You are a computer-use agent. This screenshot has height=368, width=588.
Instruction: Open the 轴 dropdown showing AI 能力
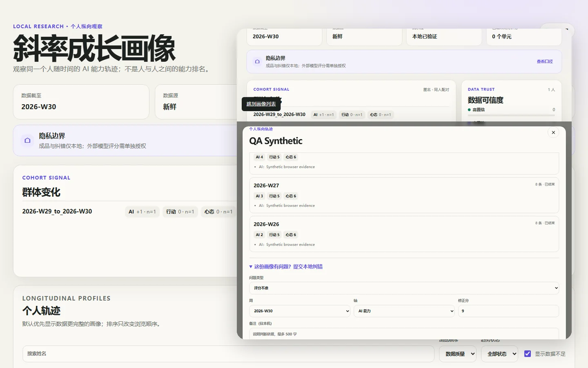coord(404,311)
